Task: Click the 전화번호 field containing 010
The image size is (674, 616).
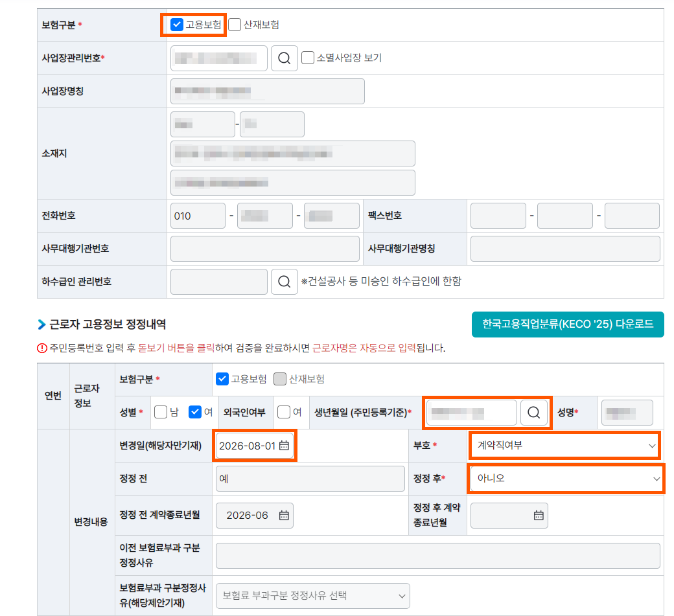Action: tap(198, 216)
